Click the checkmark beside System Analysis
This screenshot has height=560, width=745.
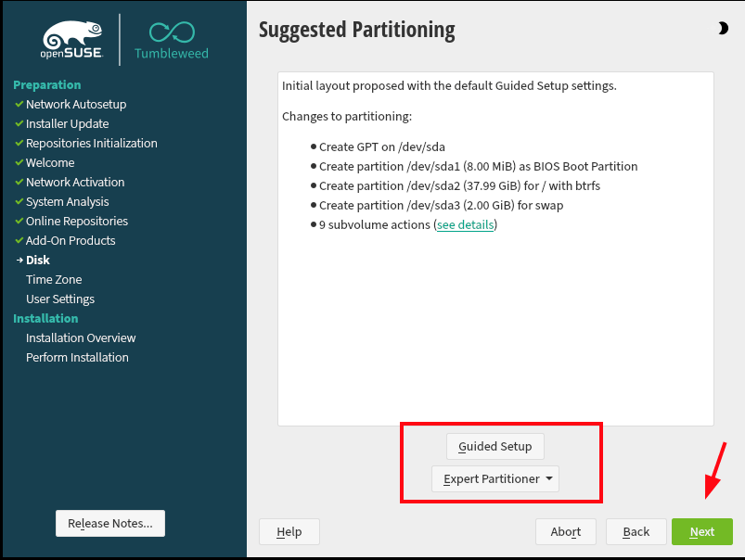(x=19, y=201)
